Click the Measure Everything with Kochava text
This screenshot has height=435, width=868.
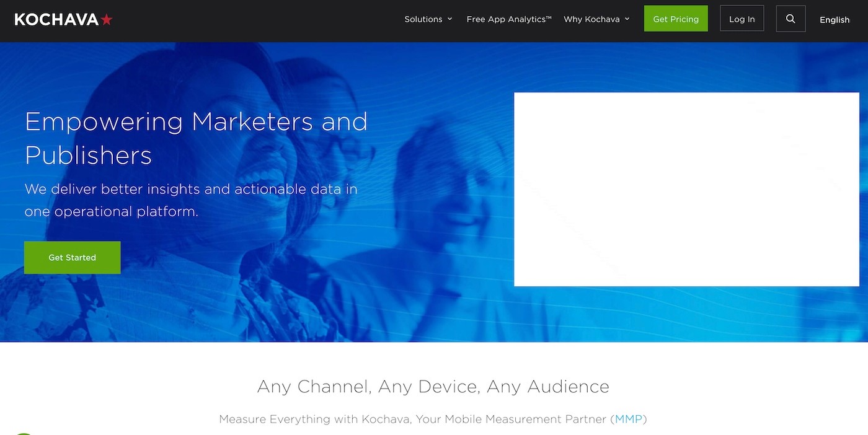click(x=433, y=420)
